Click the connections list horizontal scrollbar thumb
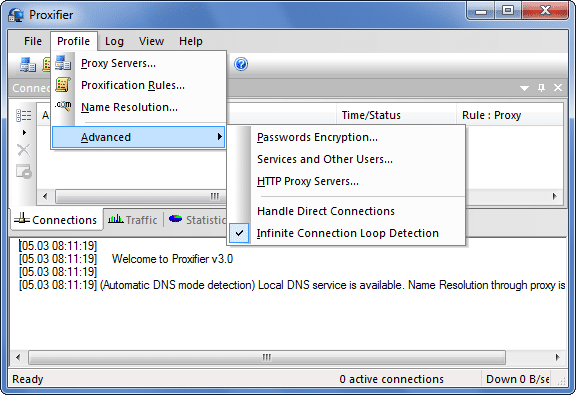This screenshot has height=395, width=576. pos(141,196)
